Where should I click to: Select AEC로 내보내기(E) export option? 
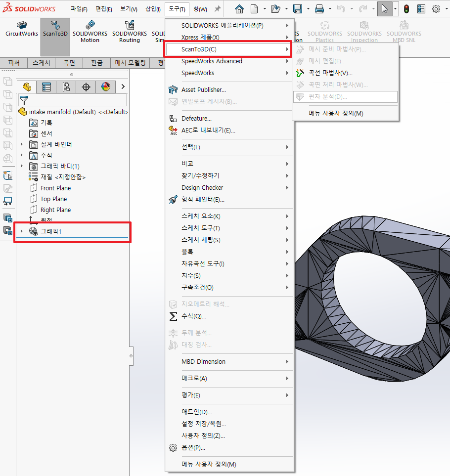coord(208,130)
